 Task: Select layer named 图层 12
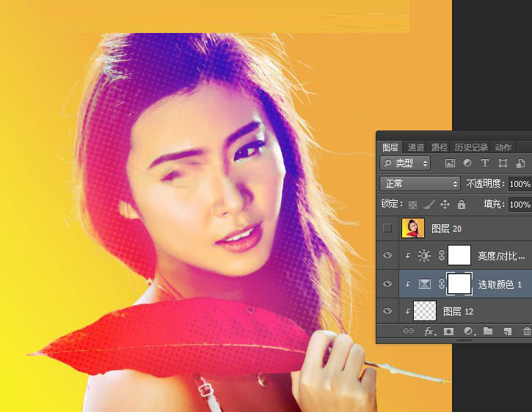(x=458, y=312)
